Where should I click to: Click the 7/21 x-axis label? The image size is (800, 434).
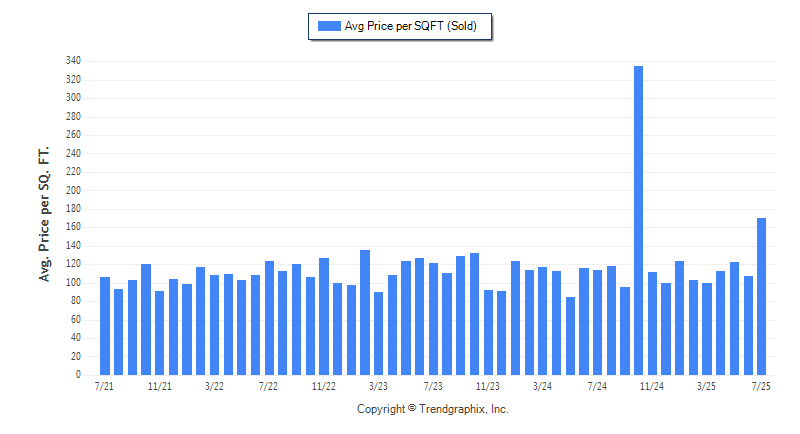(104, 386)
